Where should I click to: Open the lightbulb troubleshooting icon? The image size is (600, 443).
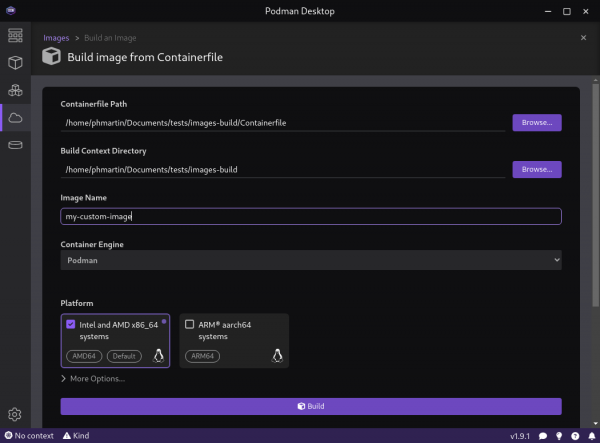[559, 436]
